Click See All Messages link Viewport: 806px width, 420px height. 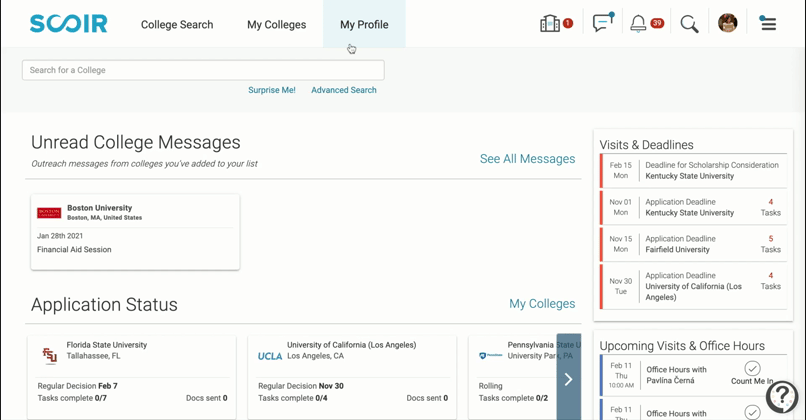527,159
